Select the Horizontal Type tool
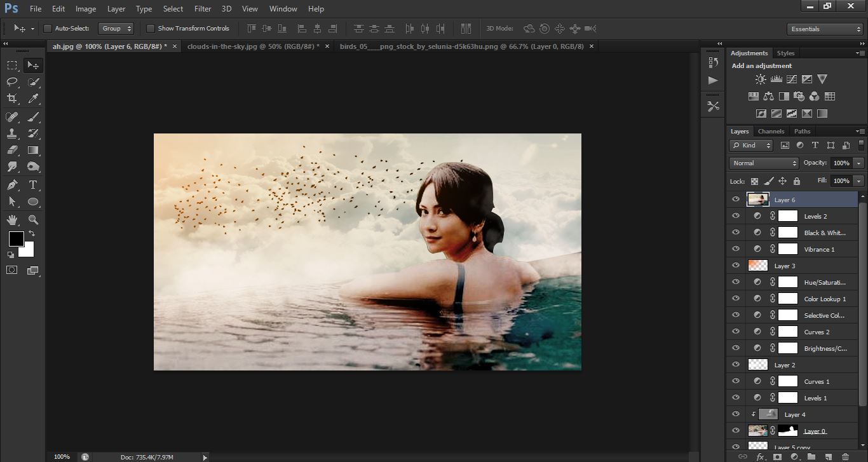 (34, 185)
